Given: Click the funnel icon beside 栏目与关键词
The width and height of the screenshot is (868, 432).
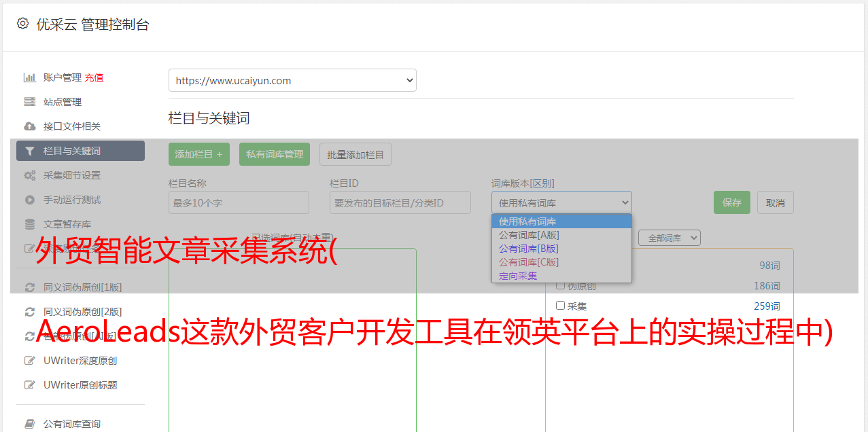Looking at the screenshot, I should [x=29, y=151].
